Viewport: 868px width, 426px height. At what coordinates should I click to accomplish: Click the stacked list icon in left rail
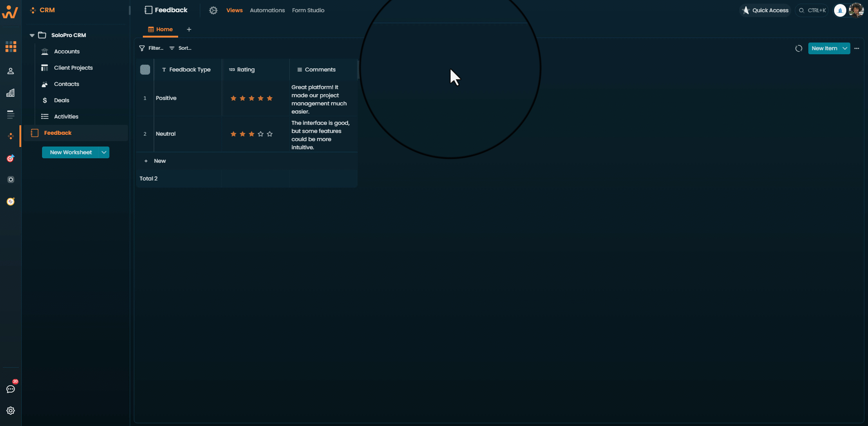(11, 114)
